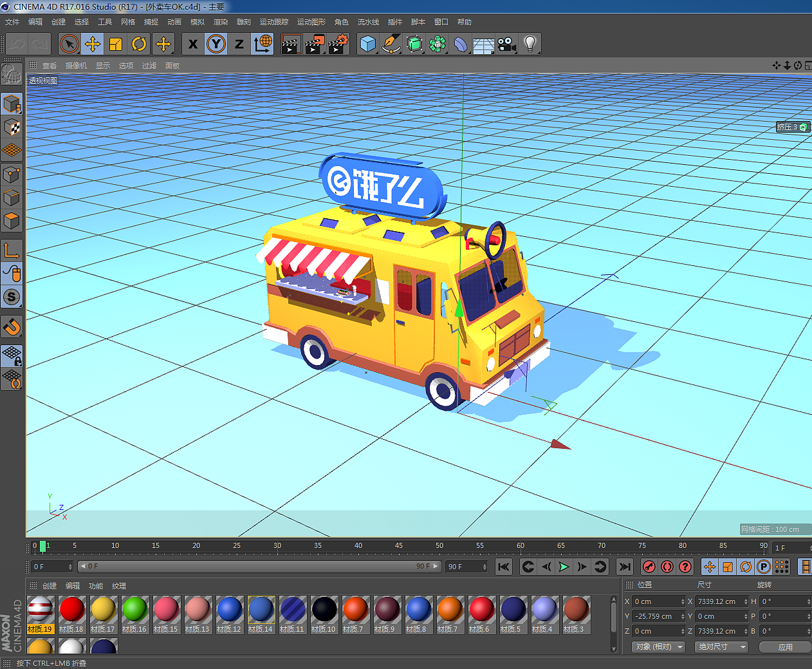812x669 pixels.
Task: Click rotation H stepper arrows
Action: point(809,601)
